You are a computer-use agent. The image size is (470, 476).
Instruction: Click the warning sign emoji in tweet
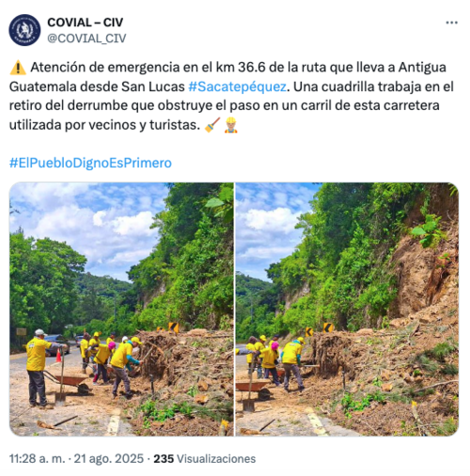click(18, 68)
